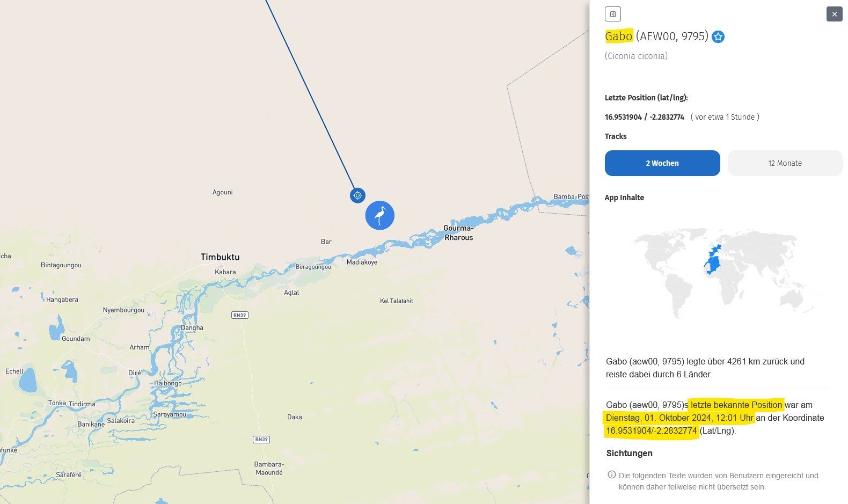Click the Sichtungen section heading
848x504 pixels.
pyautogui.click(x=629, y=453)
